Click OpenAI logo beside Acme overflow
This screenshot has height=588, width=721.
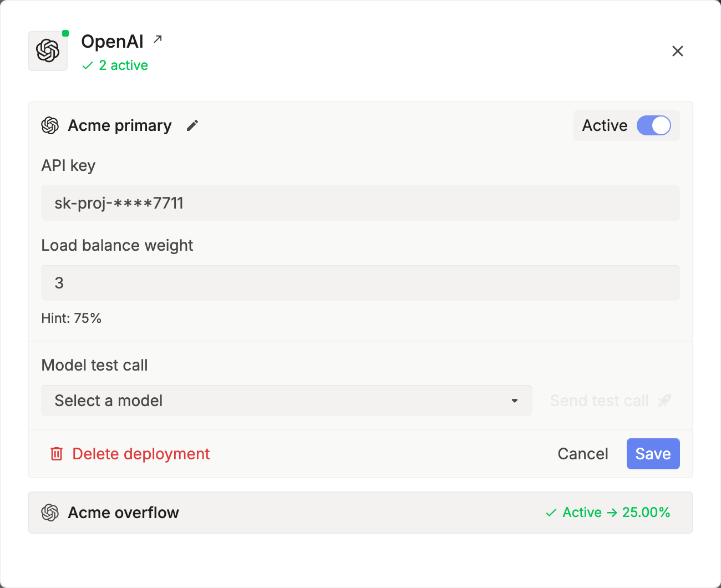[50, 513]
